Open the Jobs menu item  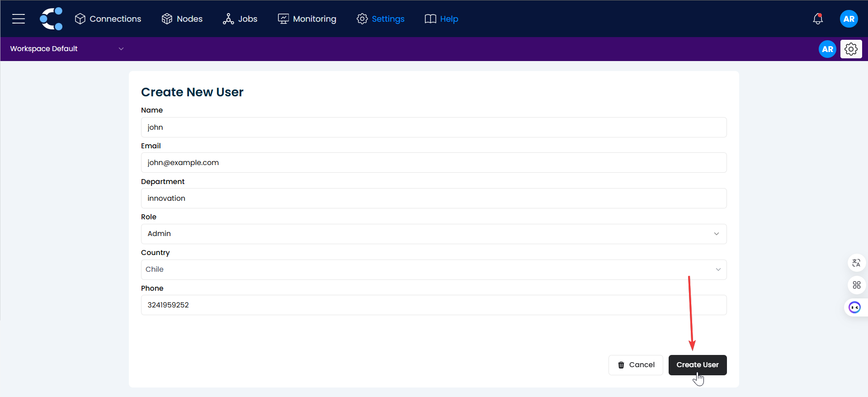tap(240, 19)
